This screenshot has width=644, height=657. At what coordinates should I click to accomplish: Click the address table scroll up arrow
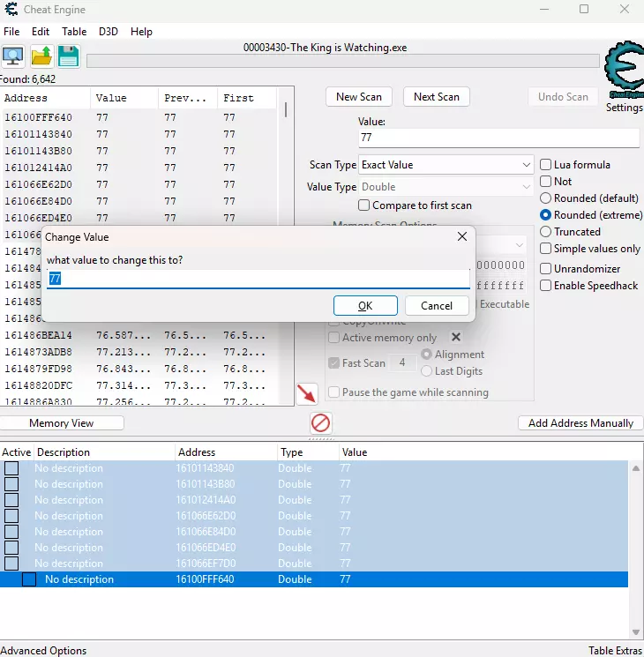pyautogui.click(x=635, y=468)
